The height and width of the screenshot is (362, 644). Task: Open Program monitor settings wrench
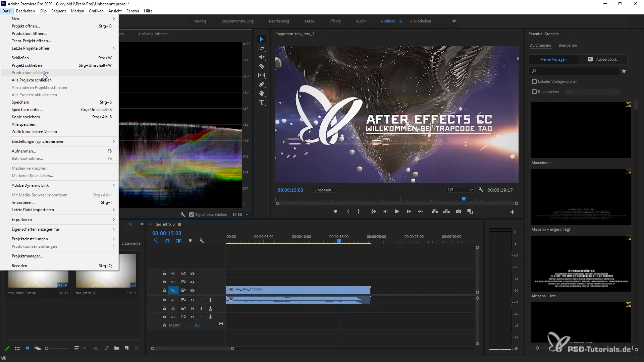click(x=481, y=190)
